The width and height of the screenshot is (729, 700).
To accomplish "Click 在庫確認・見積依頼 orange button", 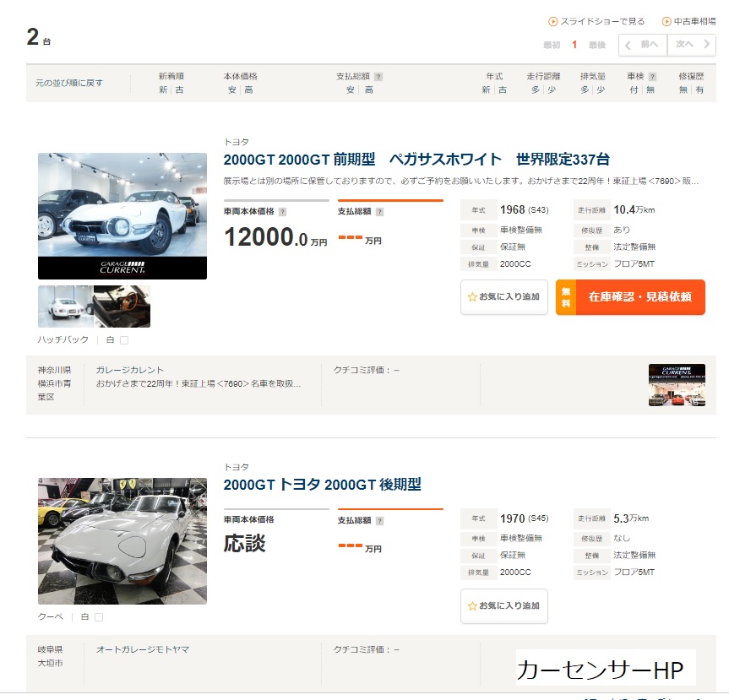I will point(630,297).
